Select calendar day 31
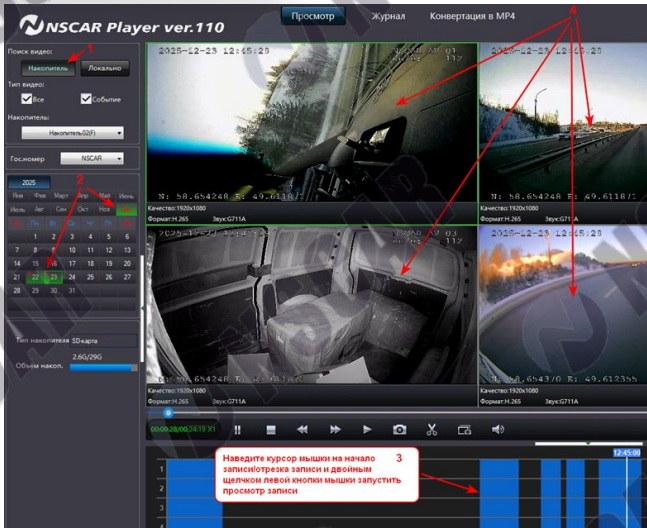This screenshot has height=528, width=647. (x=72, y=290)
